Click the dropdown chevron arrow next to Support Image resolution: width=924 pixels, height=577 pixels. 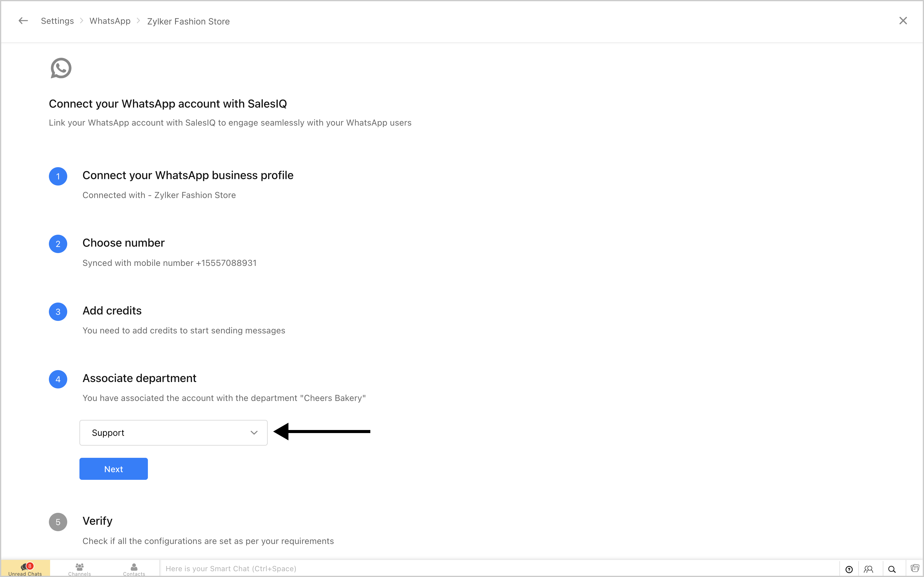tap(254, 433)
